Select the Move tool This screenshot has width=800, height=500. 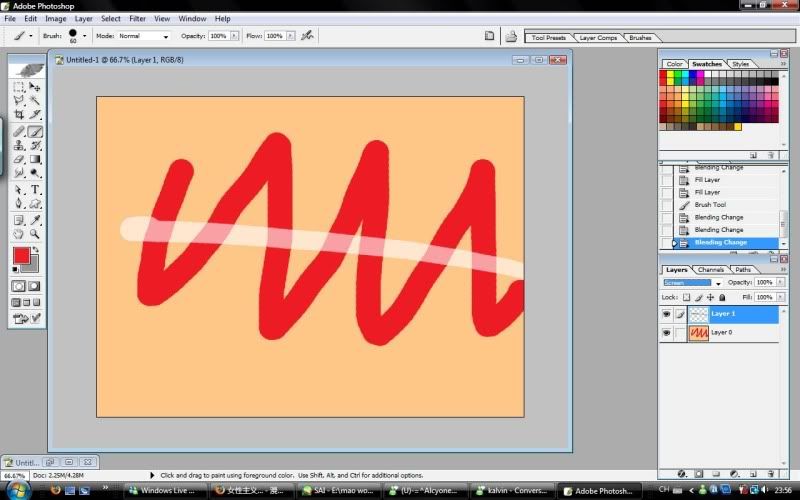point(36,87)
